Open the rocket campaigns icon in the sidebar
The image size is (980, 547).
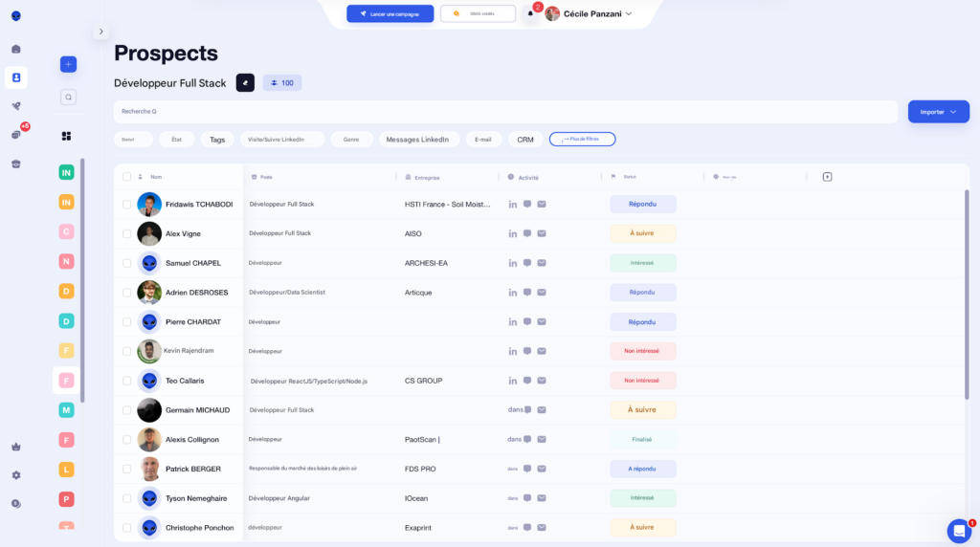pyautogui.click(x=16, y=106)
